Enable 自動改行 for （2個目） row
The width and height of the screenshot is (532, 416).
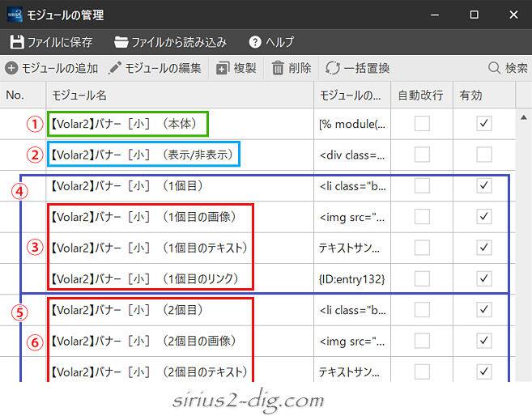(x=422, y=309)
